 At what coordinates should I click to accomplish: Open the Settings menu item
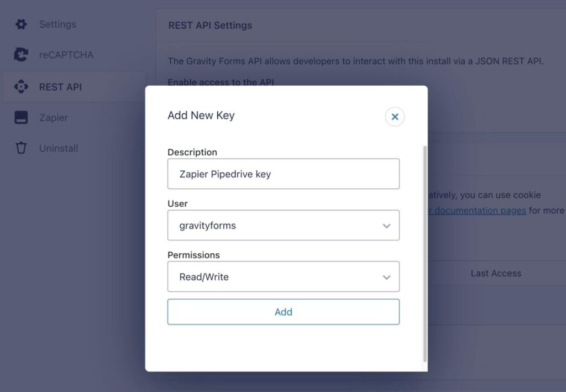pos(57,24)
